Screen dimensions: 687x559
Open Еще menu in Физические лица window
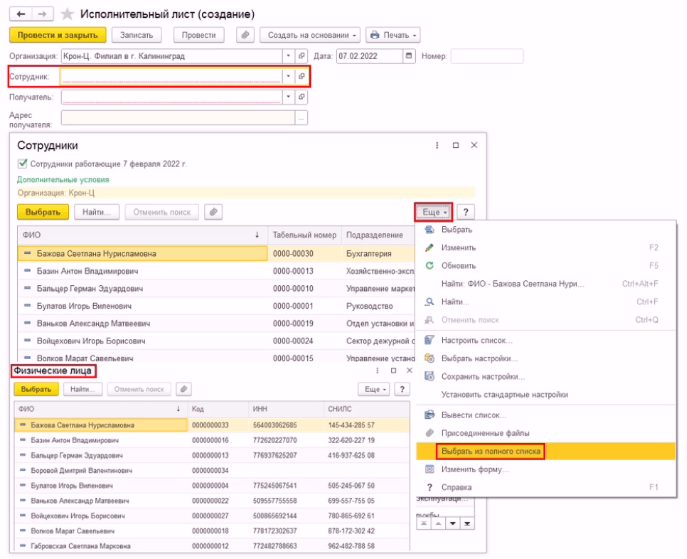pyautogui.click(x=375, y=389)
